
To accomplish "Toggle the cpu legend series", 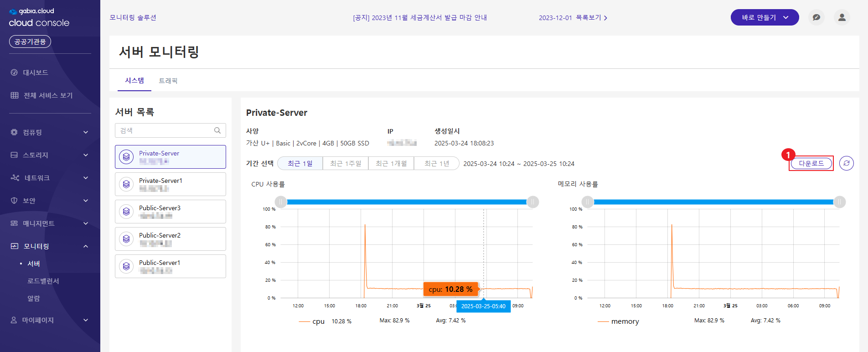I will [x=312, y=321].
